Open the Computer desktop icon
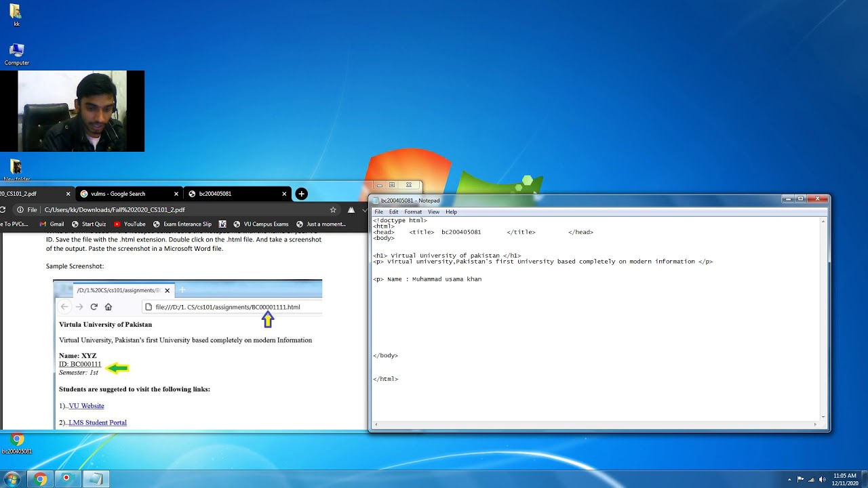Screen dimensions: 868x488 tap(16, 55)
